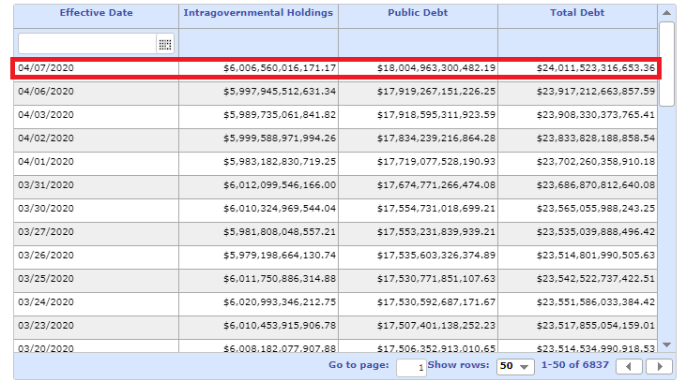Click holdings value $5,997,945,512,631.34

(280, 91)
